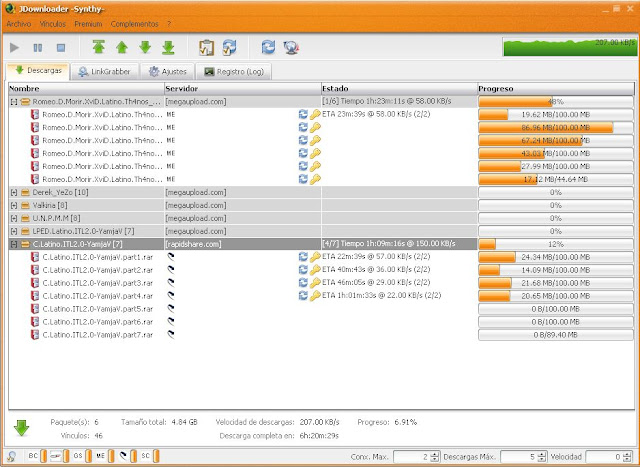Image resolution: width=640 pixels, height=467 pixels.
Task: Click key icon on part1.rar row
Action: 315,257
